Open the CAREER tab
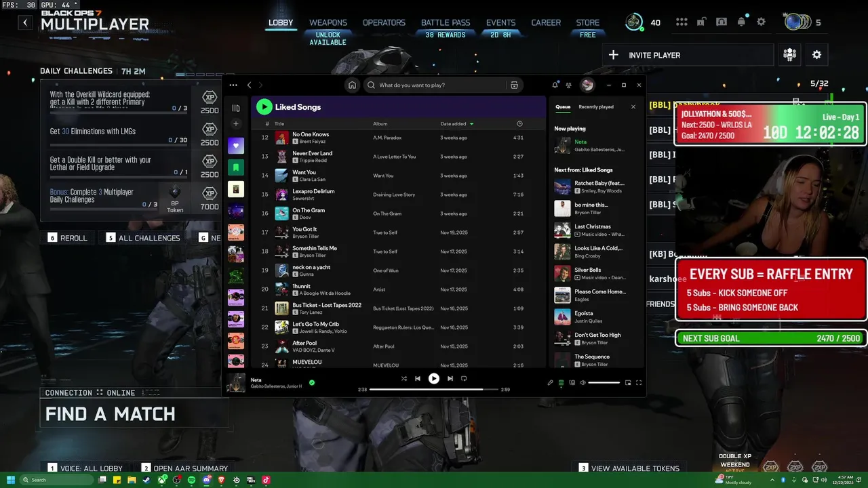 tap(546, 22)
